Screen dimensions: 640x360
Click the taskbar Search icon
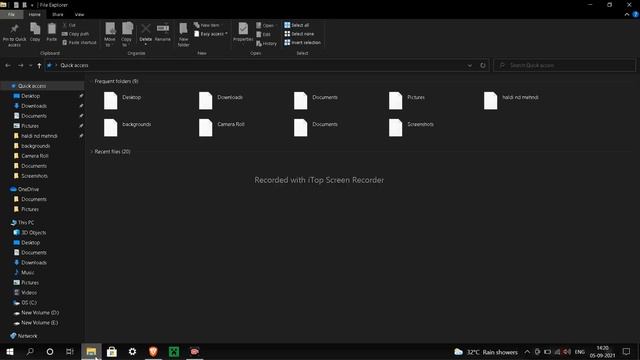[30, 351]
